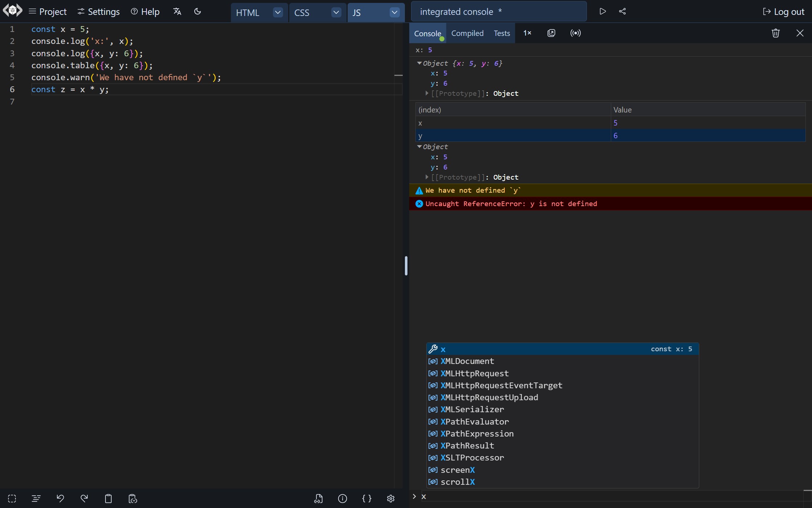Click the Log out button
This screenshot has height=508, width=812.
click(x=784, y=12)
